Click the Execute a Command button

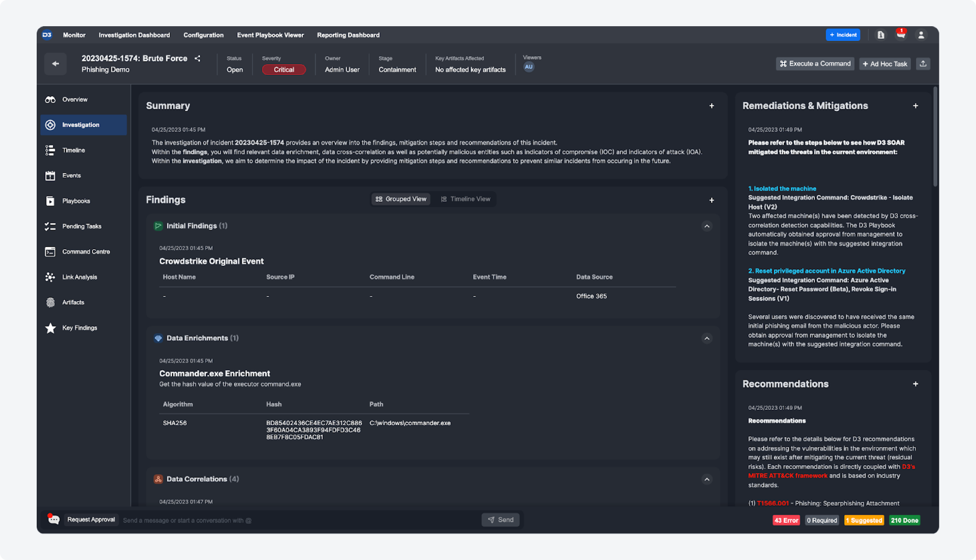(x=814, y=64)
